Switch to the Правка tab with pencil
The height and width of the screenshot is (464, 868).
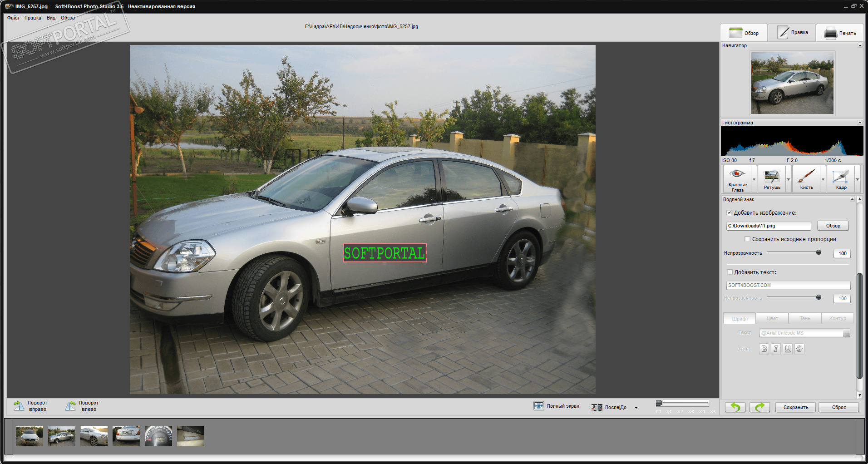click(792, 33)
